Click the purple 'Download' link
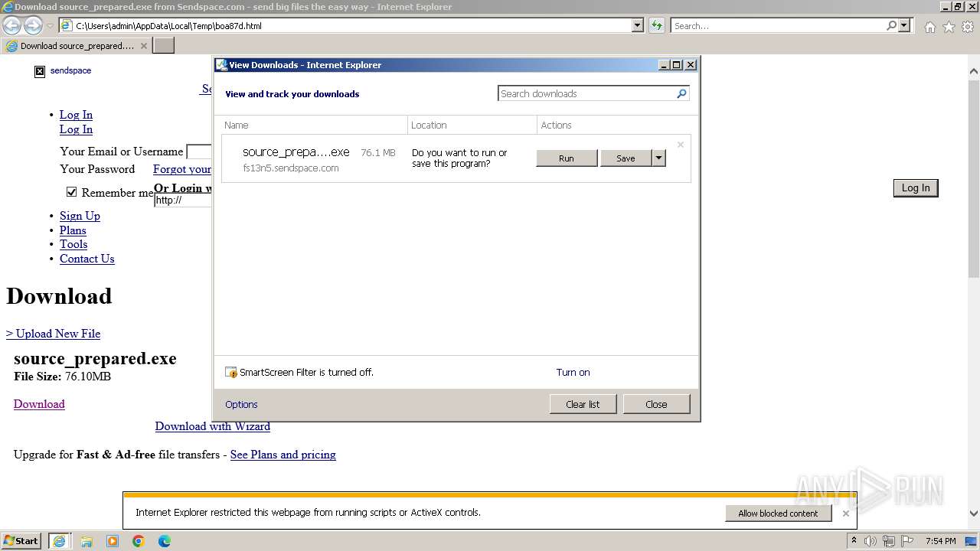This screenshot has width=980, height=551. point(39,404)
